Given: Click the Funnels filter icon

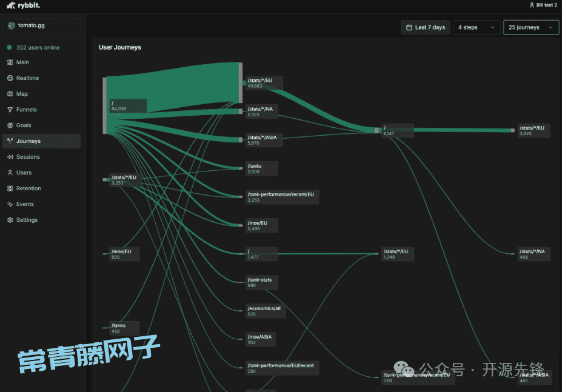Looking at the screenshot, I should click(x=10, y=110).
